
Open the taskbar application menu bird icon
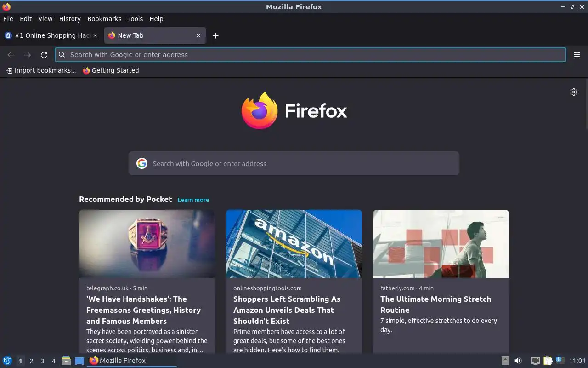(x=7, y=361)
